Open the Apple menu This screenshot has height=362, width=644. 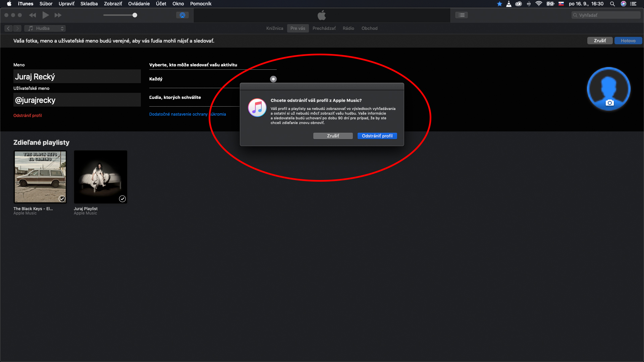click(9, 4)
